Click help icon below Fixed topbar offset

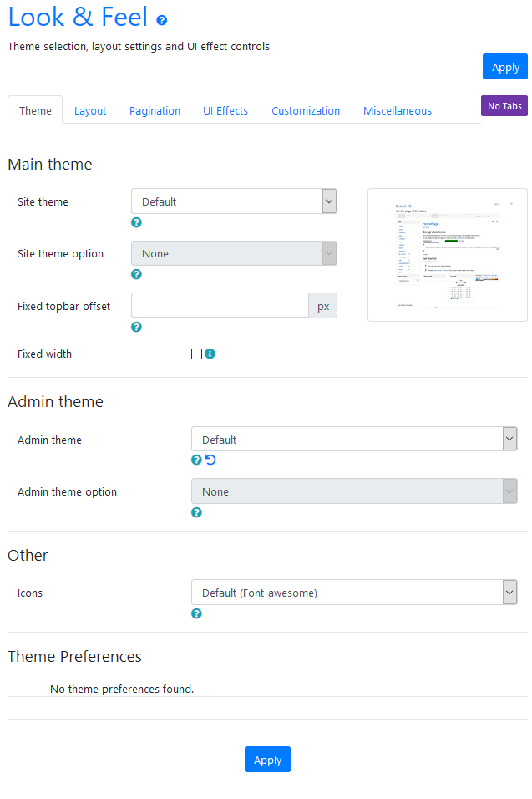coord(136,327)
